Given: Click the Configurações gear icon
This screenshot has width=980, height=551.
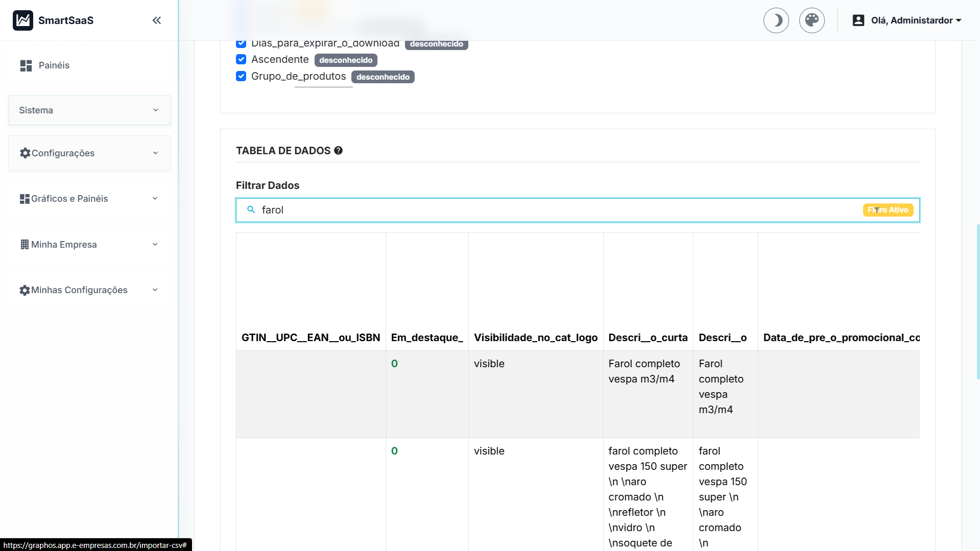Looking at the screenshot, I should pos(25,153).
